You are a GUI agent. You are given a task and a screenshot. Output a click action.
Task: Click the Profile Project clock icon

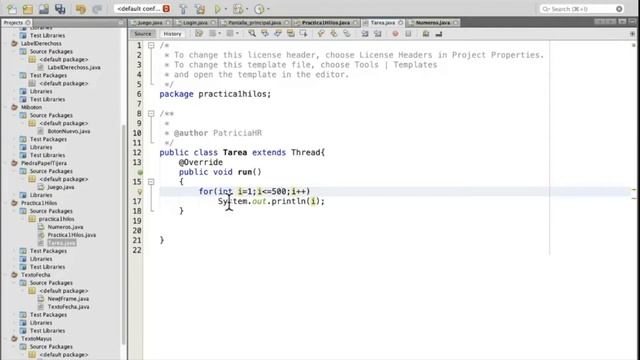pyautogui.click(x=259, y=9)
